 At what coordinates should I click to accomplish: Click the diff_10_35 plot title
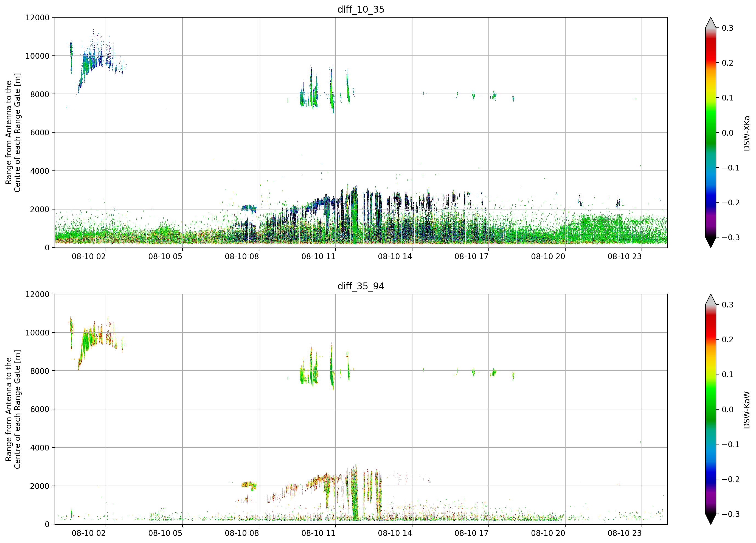coord(361,9)
